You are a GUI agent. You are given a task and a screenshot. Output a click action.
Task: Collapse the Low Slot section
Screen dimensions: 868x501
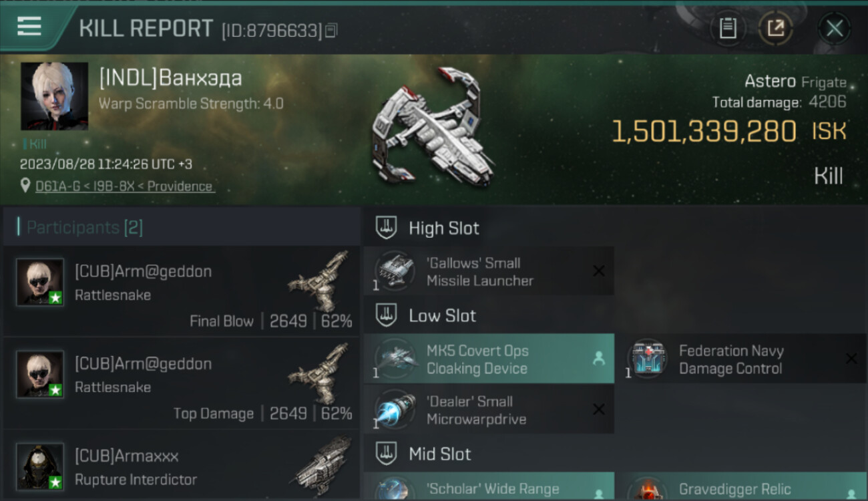click(386, 315)
